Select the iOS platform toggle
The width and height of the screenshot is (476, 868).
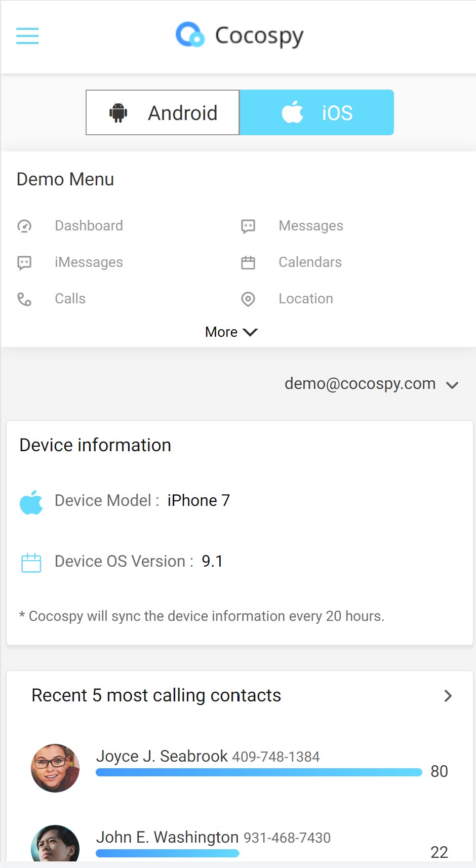(x=316, y=112)
